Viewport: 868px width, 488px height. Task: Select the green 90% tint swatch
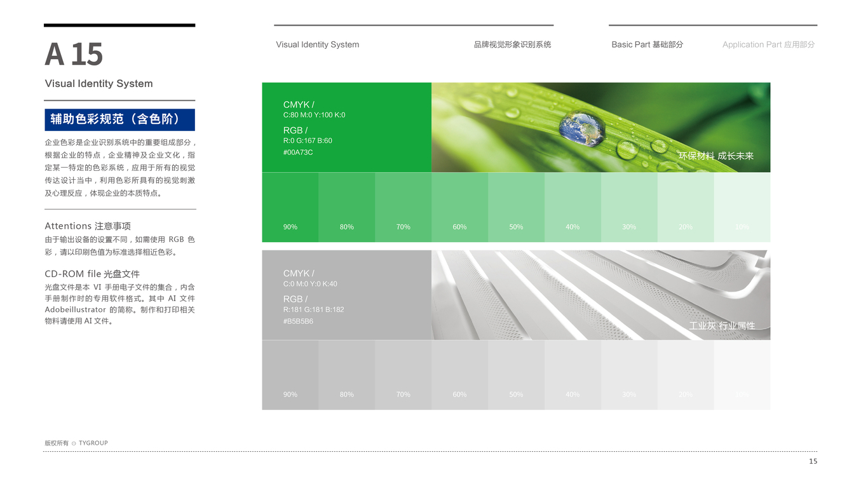click(x=290, y=207)
